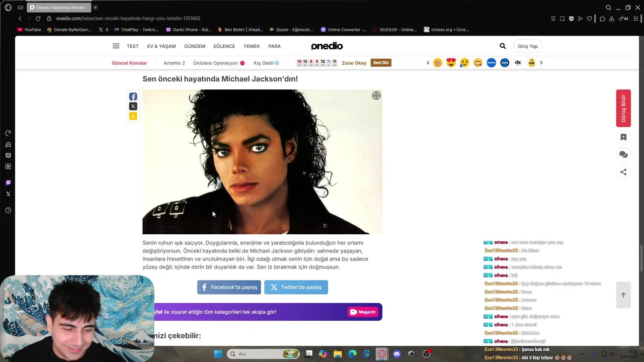Open Discord from the taskbar

point(396,354)
